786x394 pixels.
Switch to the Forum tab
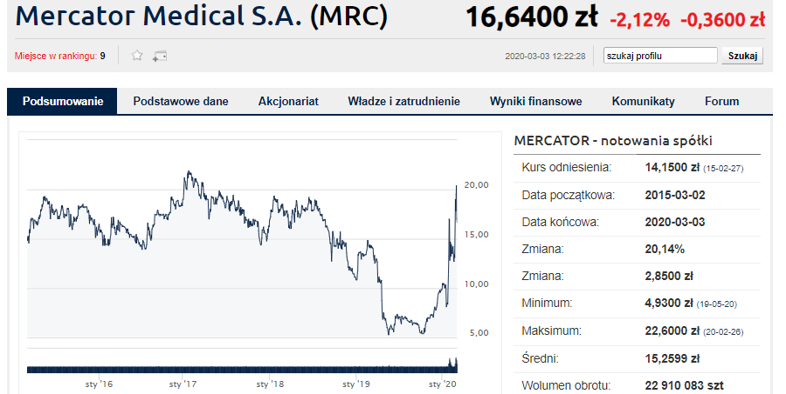722,101
